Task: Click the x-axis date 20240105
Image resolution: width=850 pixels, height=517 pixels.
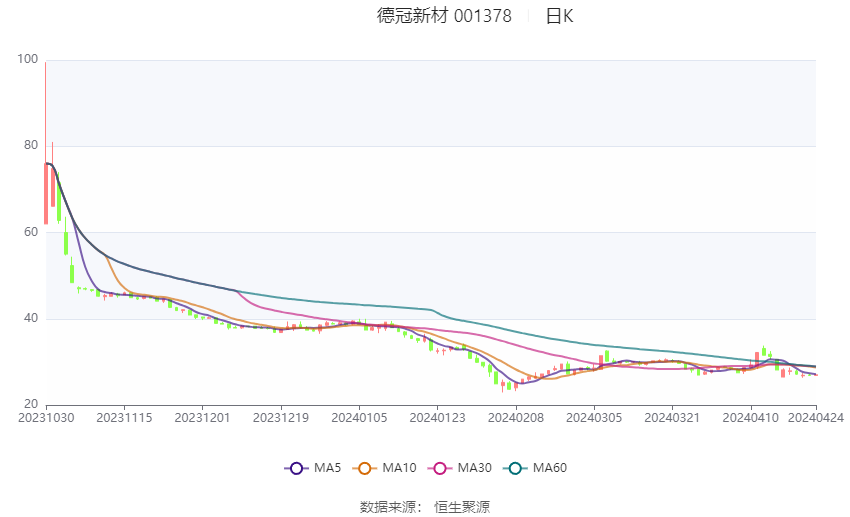Action: point(359,418)
